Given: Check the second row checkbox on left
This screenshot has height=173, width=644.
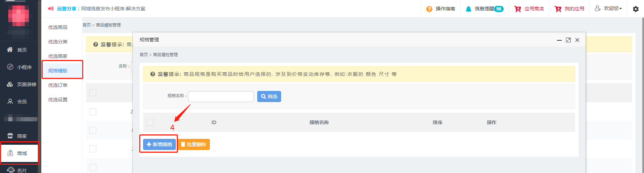Looking at the screenshot, I should [x=93, y=130].
